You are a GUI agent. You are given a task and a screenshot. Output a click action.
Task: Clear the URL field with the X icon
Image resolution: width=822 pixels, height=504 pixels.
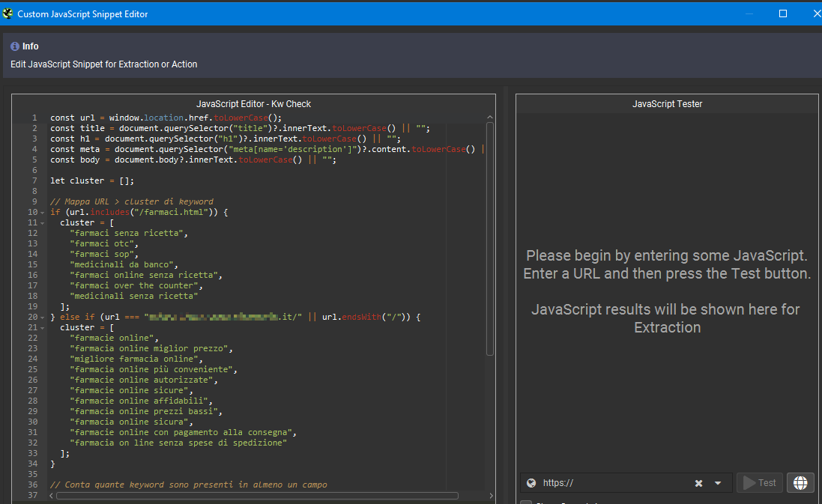pos(698,484)
